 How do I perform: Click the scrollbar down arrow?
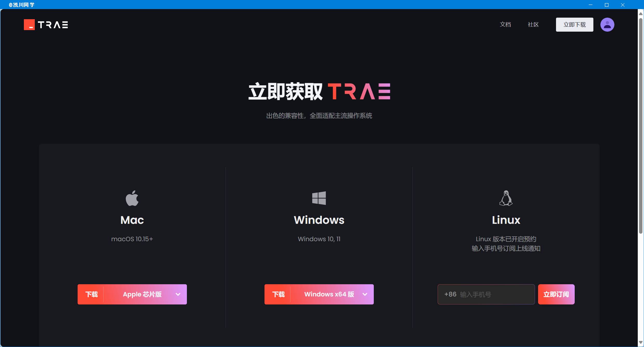[641, 342]
